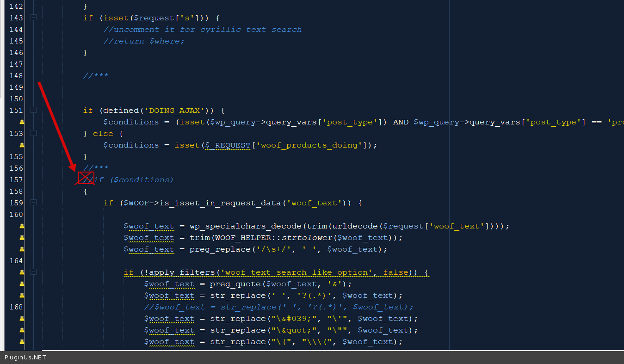Click warning icon on the DOING_AJAX $conditions line

pyautogui.click(x=22, y=122)
